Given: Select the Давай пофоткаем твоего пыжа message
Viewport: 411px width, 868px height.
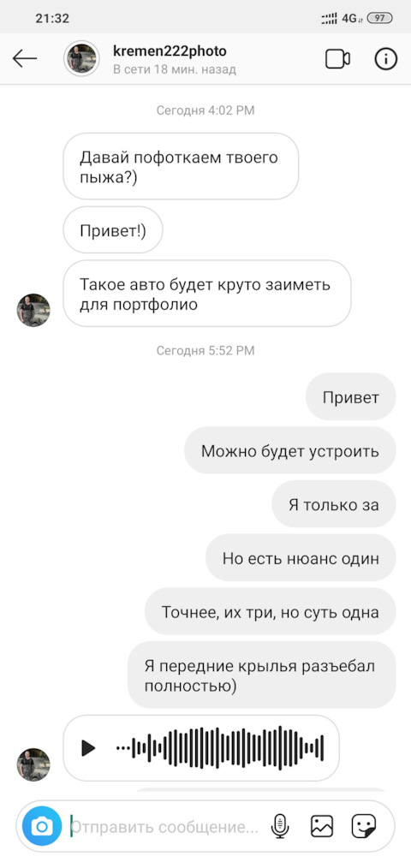Looking at the screenshot, I should 181,166.
